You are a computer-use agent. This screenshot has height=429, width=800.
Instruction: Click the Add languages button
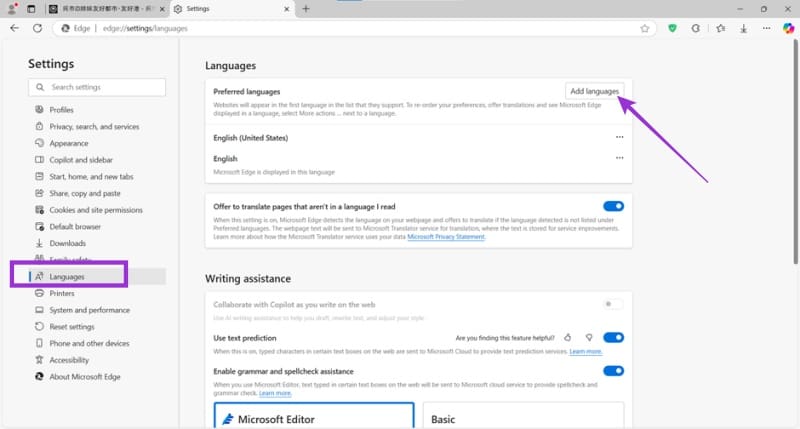(x=594, y=91)
